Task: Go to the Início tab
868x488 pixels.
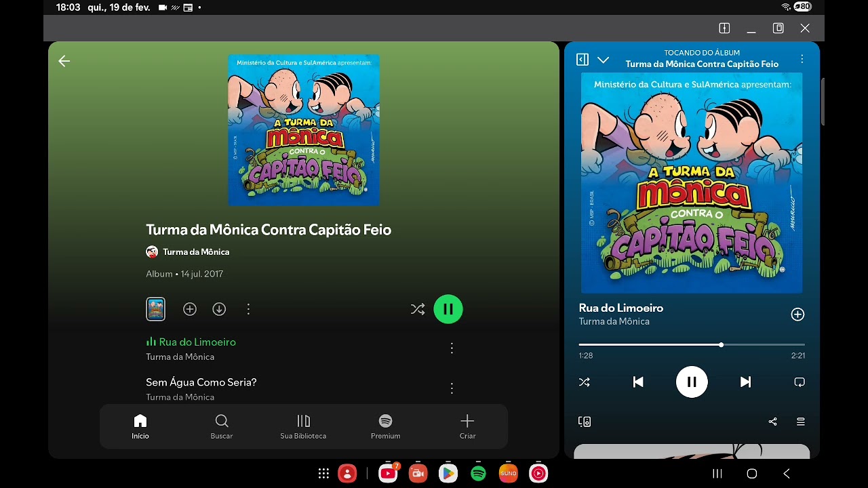Action: (140, 426)
